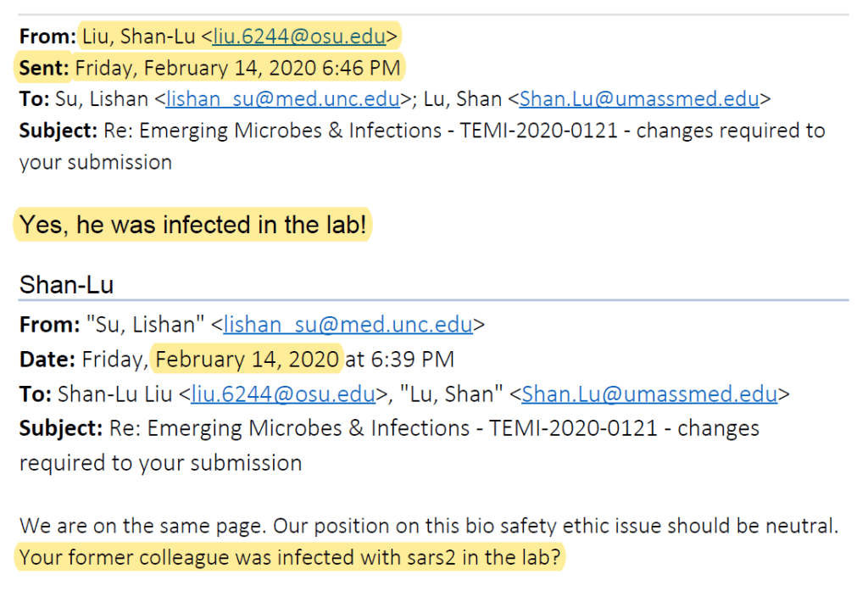Click the 'Su, Lishan' recipient name in top To line
The width and height of the screenshot is (868, 597).
click(x=100, y=99)
